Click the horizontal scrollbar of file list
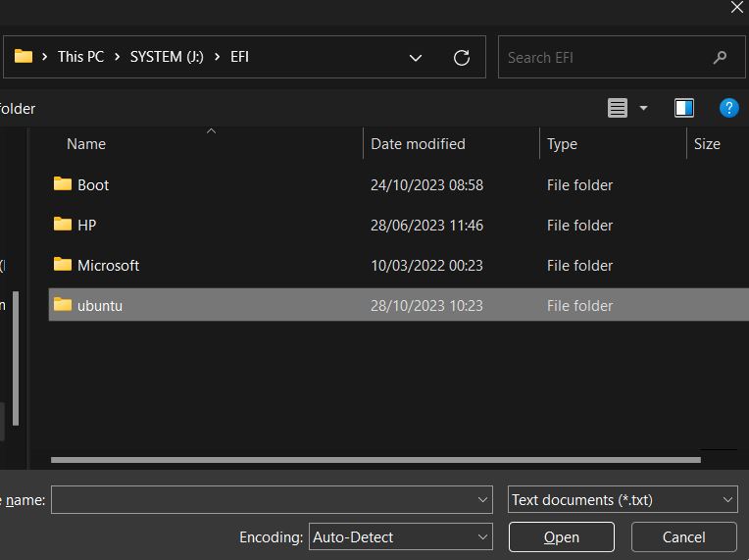 pos(375,460)
